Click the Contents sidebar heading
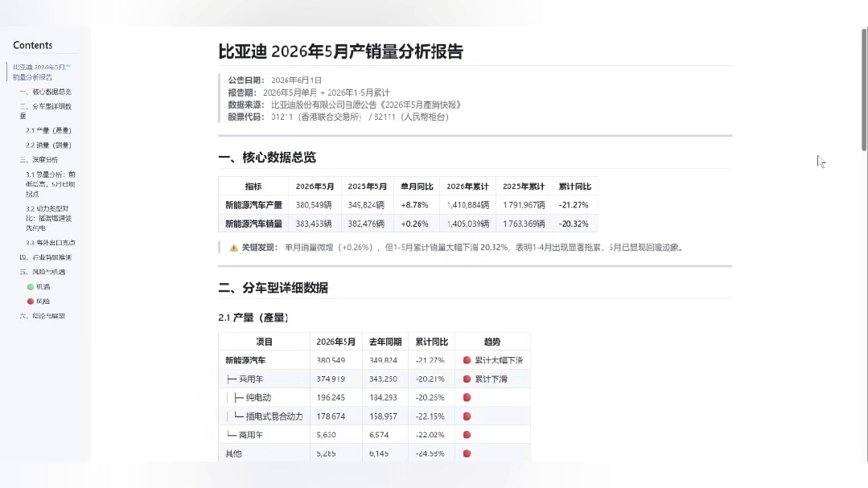 33,45
